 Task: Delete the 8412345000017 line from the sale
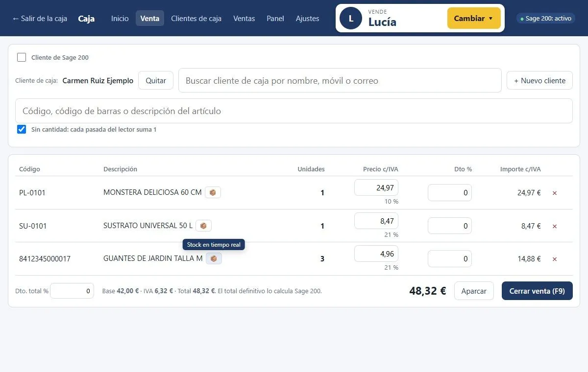point(555,259)
